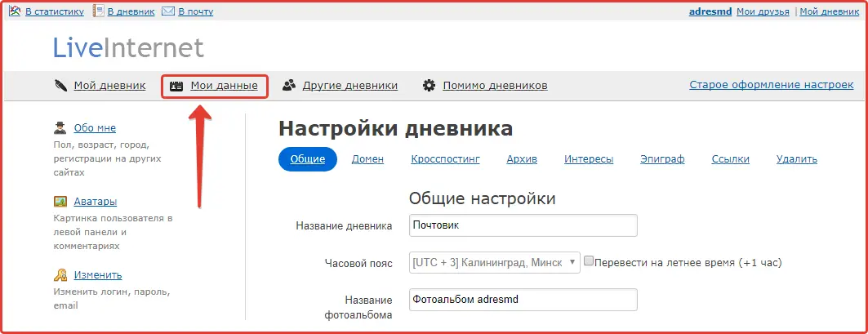Click the Название дневника input field

coord(523,225)
